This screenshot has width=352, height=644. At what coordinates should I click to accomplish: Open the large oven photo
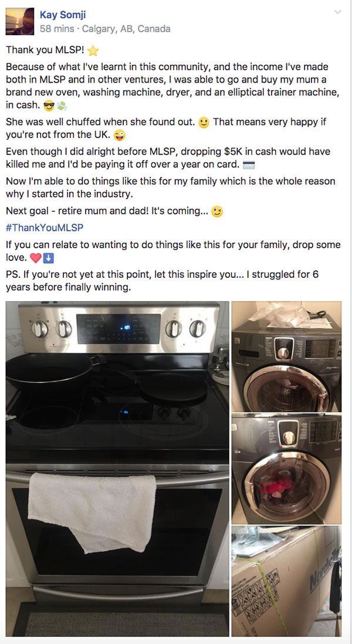tap(117, 469)
